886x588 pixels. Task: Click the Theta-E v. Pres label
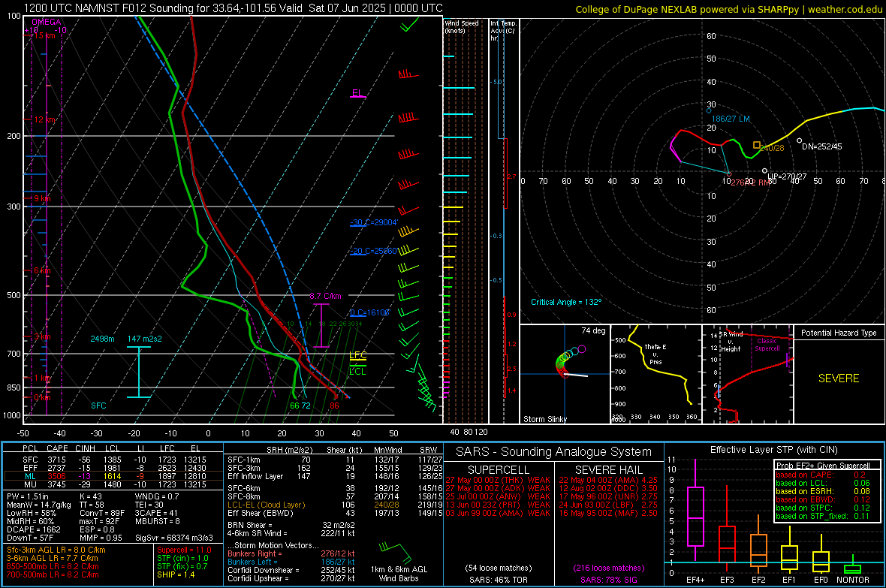(x=655, y=354)
